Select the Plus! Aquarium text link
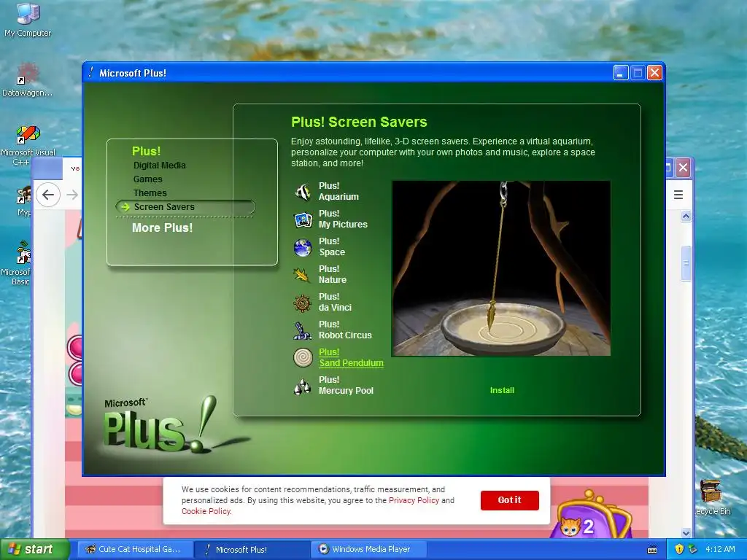 click(x=338, y=192)
